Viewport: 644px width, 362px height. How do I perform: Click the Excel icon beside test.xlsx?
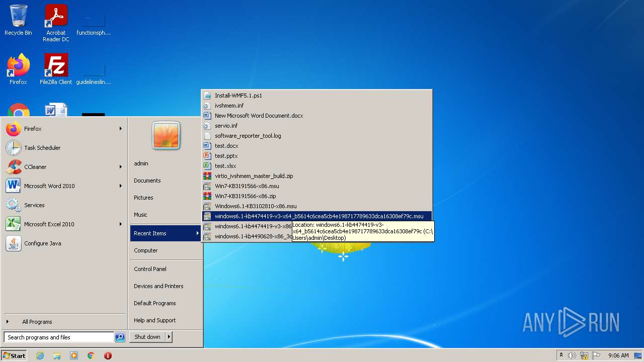coord(207,166)
